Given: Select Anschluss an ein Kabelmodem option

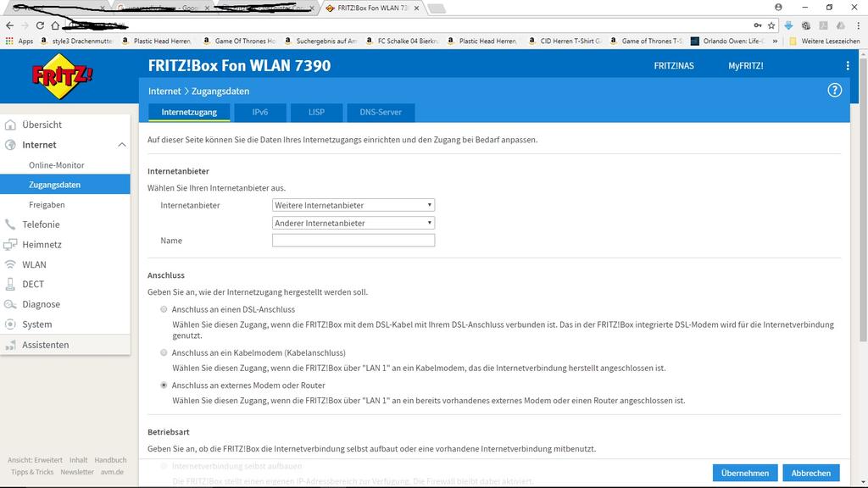Looking at the screenshot, I should pyautogui.click(x=164, y=352).
